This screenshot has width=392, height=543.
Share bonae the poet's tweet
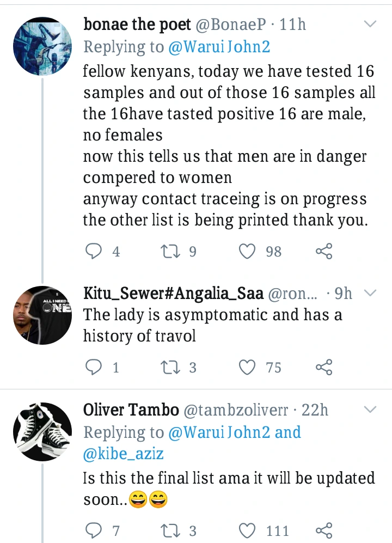[x=324, y=251]
